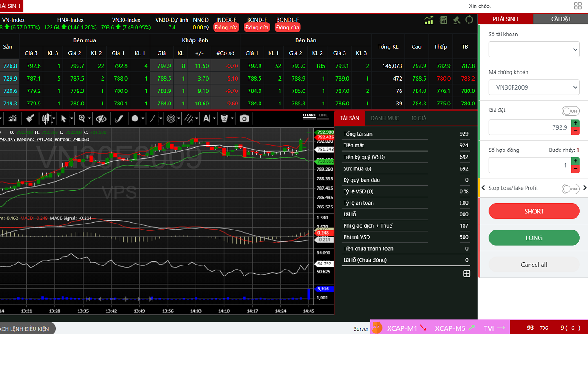Choose the candlestick chart type icon
Image resolution: width=588 pixels, height=368 pixels.
[x=46, y=119]
